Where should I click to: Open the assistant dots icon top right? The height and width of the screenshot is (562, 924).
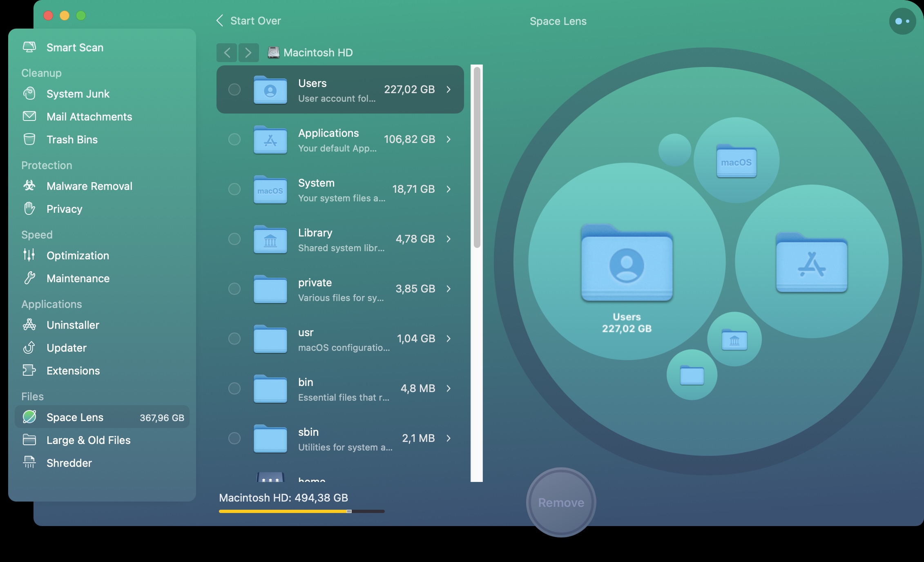pyautogui.click(x=902, y=21)
